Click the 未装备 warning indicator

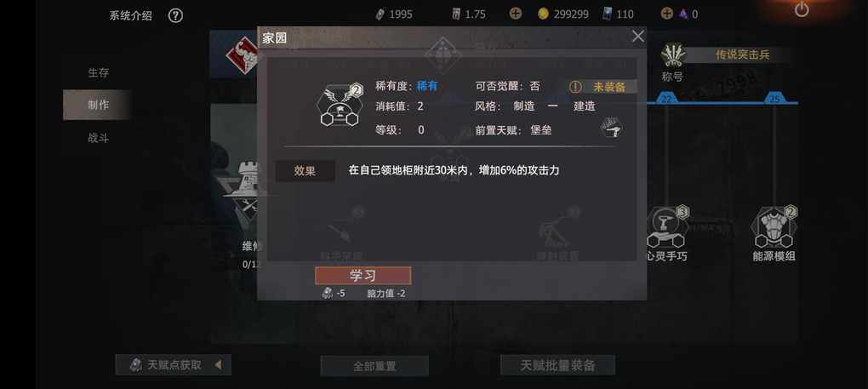click(602, 87)
